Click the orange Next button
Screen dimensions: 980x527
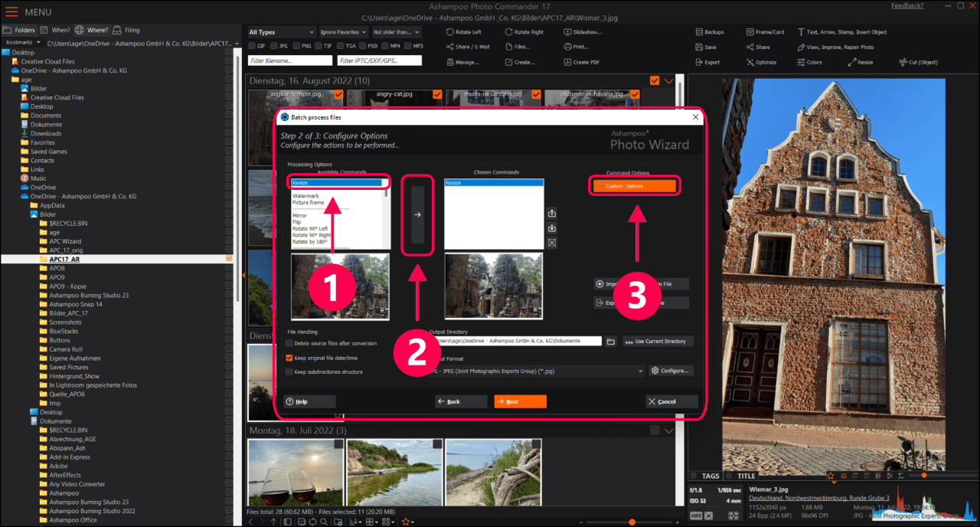point(520,401)
